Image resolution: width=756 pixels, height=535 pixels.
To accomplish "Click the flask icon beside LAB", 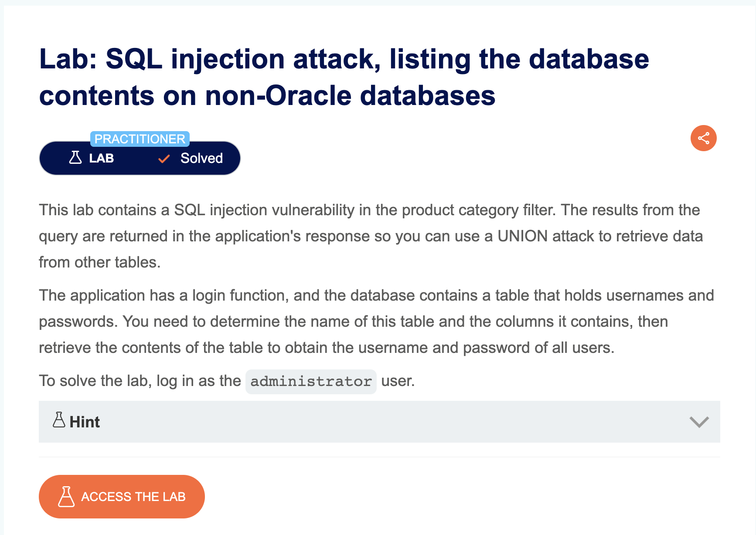I will click(x=75, y=157).
